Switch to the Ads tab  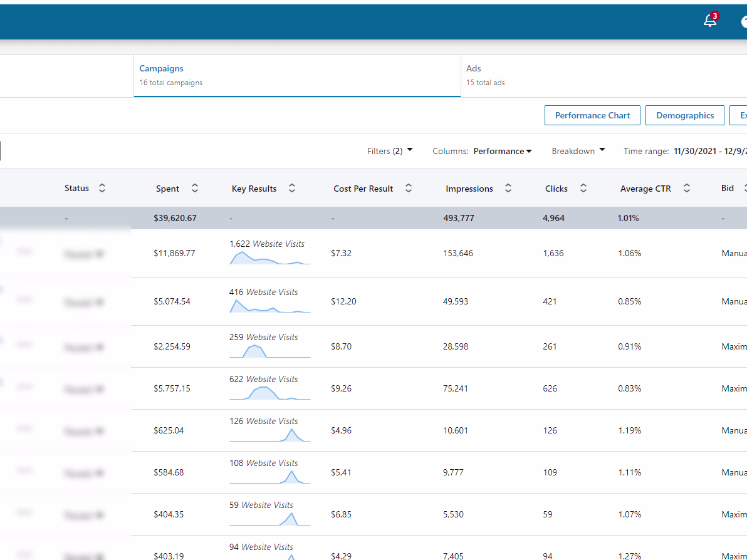pyautogui.click(x=603, y=75)
